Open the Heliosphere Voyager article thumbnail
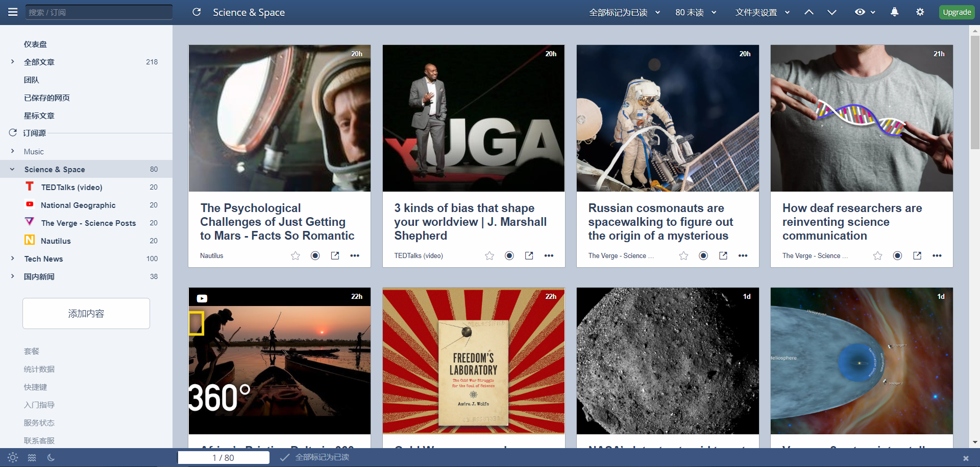Viewport: 980px width, 467px height. [862, 361]
